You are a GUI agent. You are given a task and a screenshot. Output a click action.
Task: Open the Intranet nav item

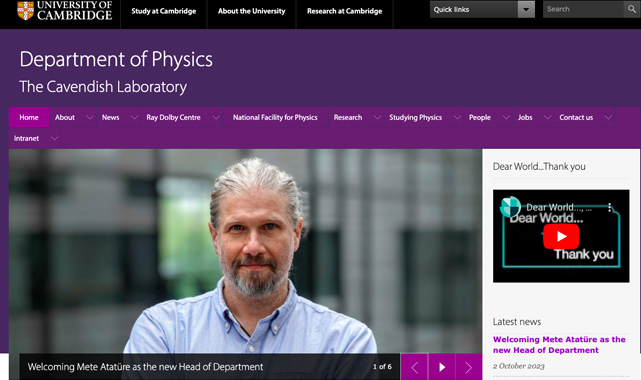click(x=26, y=139)
